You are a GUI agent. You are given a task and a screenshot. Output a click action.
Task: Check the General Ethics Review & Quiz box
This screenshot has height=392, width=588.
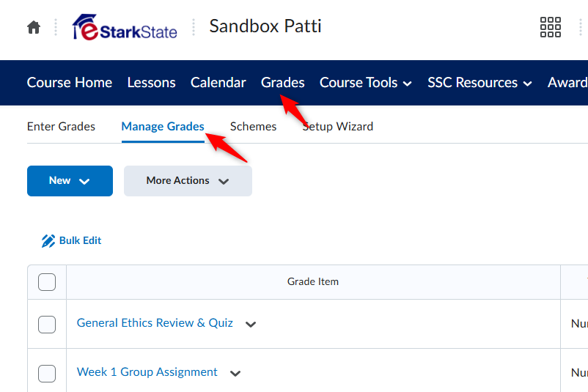click(47, 324)
